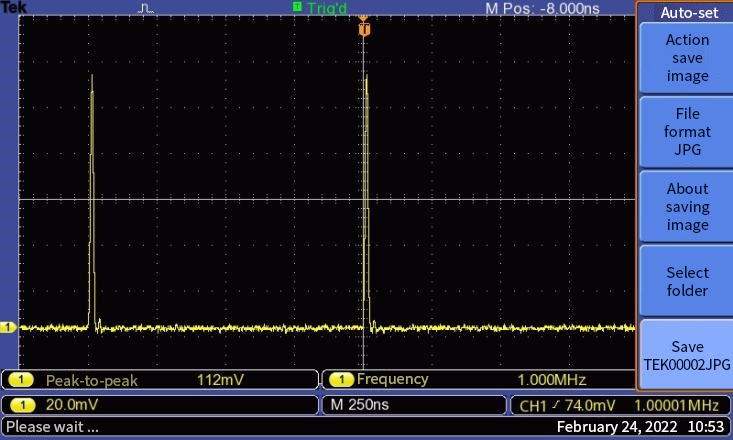Click the green Trig'd status indicator

320,8
